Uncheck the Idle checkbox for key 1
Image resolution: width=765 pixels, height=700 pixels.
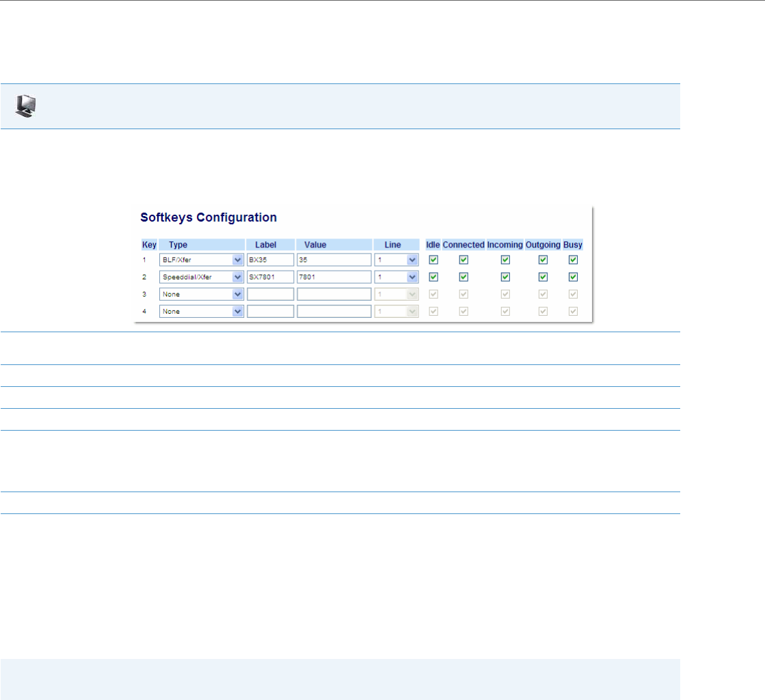click(433, 260)
